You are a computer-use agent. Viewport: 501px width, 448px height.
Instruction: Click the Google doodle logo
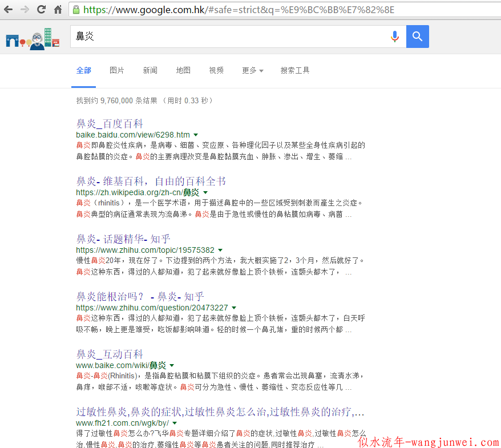(33, 39)
